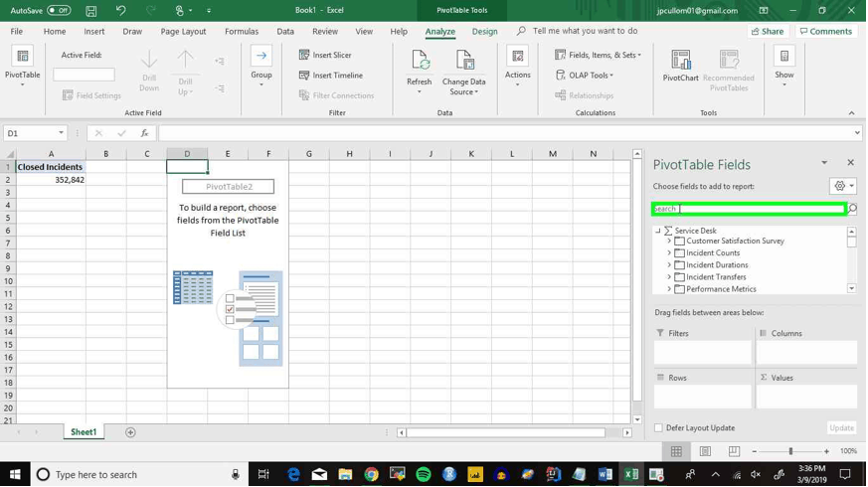Switch to the Formulas tab
Image resolution: width=868 pixels, height=487 pixels.
click(242, 32)
